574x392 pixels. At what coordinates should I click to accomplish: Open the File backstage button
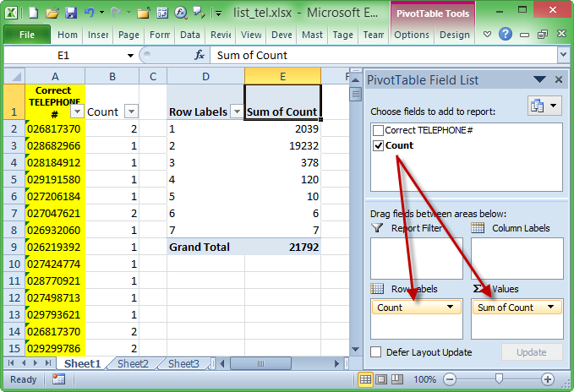pos(26,35)
